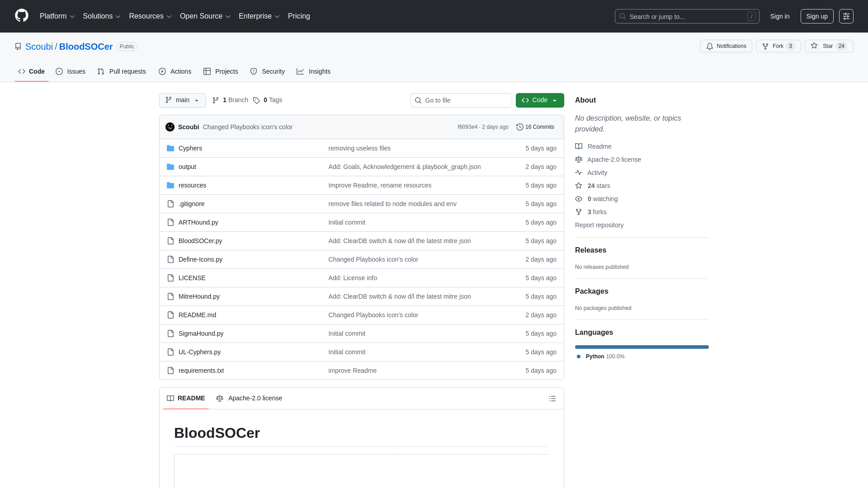Open the Cyphers folder icon

coord(170,148)
